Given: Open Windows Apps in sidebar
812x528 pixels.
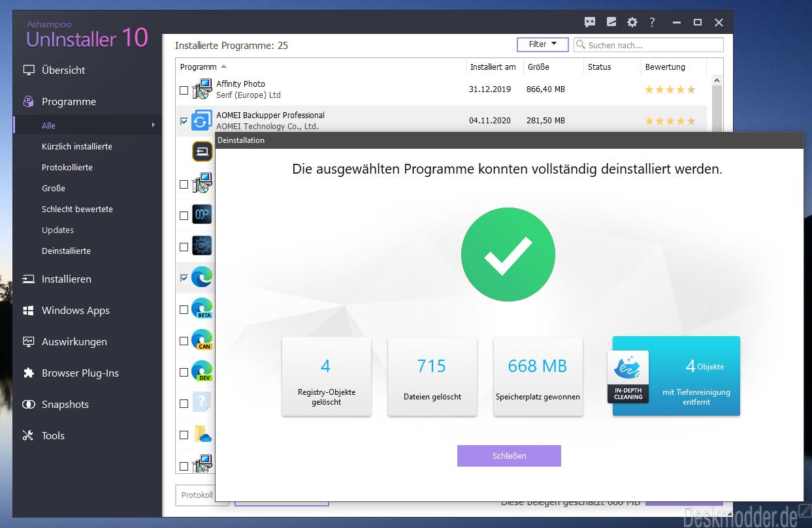Looking at the screenshot, I should (75, 311).
